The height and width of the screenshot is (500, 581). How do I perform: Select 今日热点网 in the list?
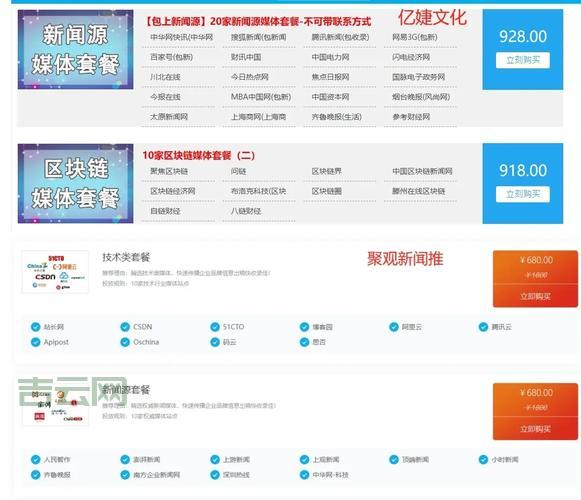click(x=250, y=77)
